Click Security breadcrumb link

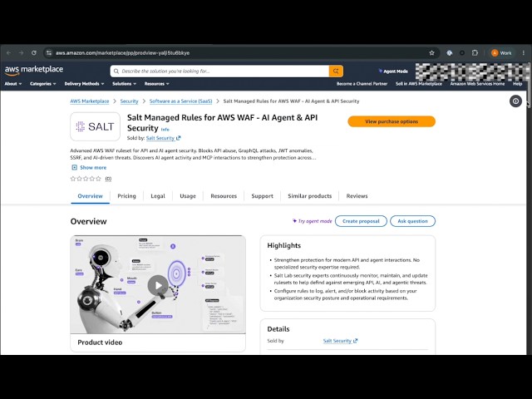(x=130, y=101)
